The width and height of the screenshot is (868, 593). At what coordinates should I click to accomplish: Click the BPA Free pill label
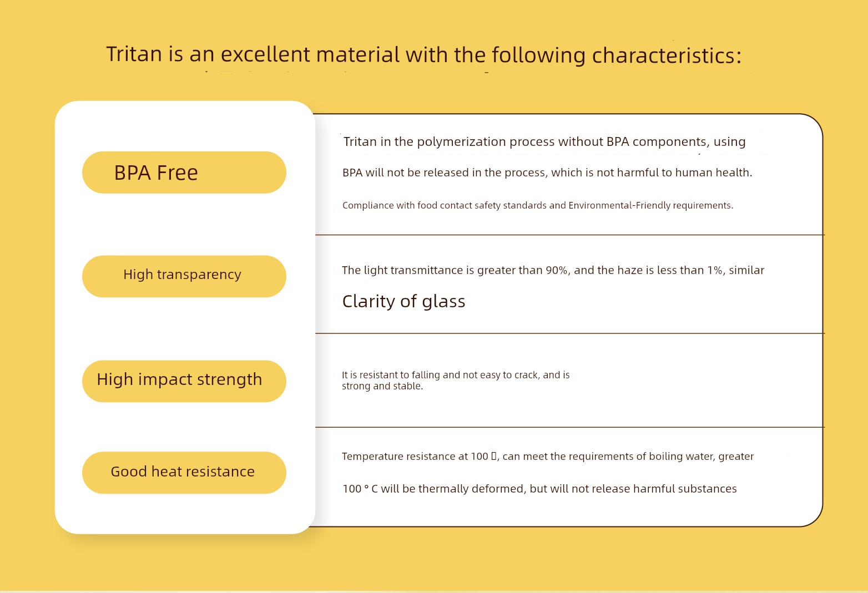click(156, 173)
